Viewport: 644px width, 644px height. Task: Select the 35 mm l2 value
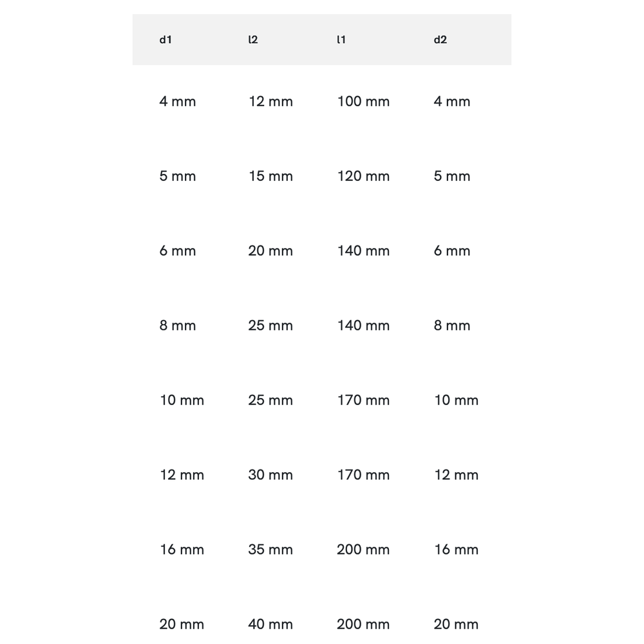click(270, 550)
